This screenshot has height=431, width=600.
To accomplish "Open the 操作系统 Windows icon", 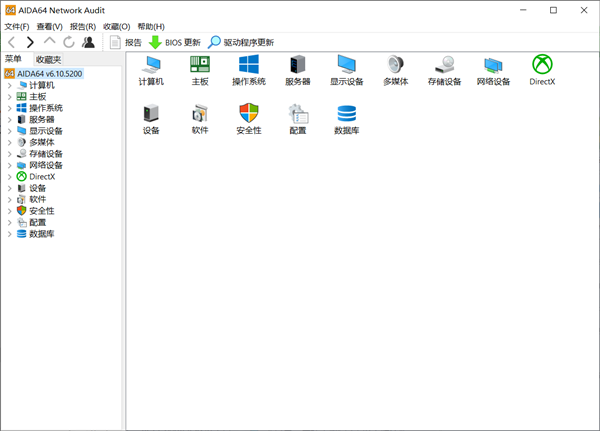I will click(x=249, y=66).
